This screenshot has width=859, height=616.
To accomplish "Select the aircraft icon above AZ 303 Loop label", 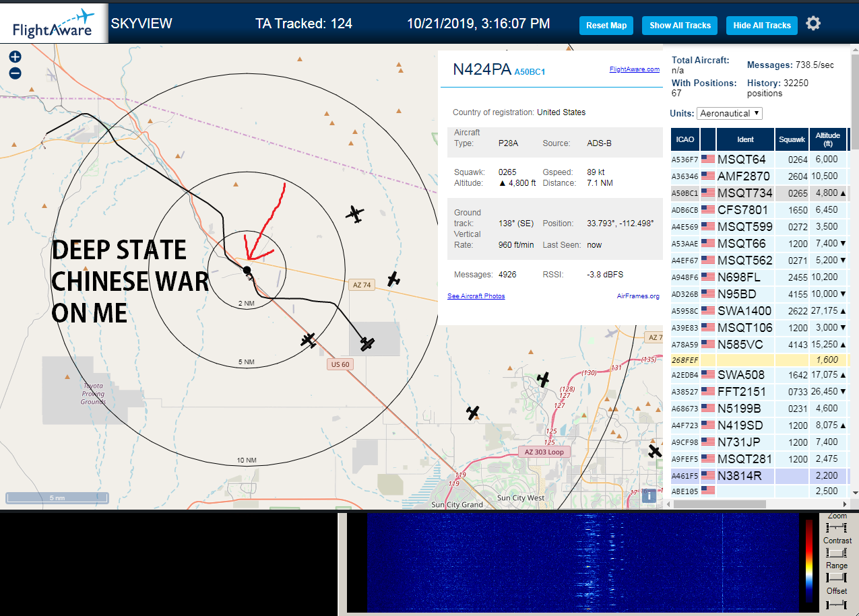I will tap(473, 412).
